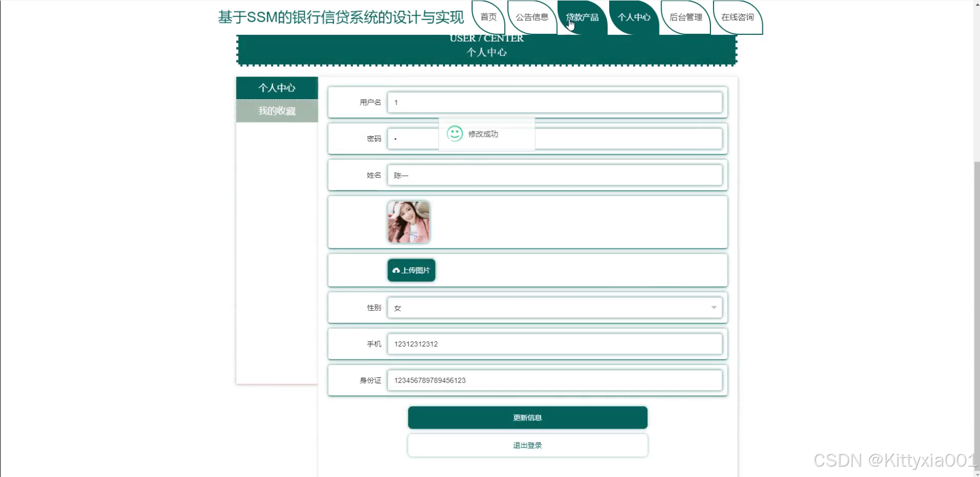Select the 个人中心 navigation tab
Screen dimensions: 980x477
(634, 17)
